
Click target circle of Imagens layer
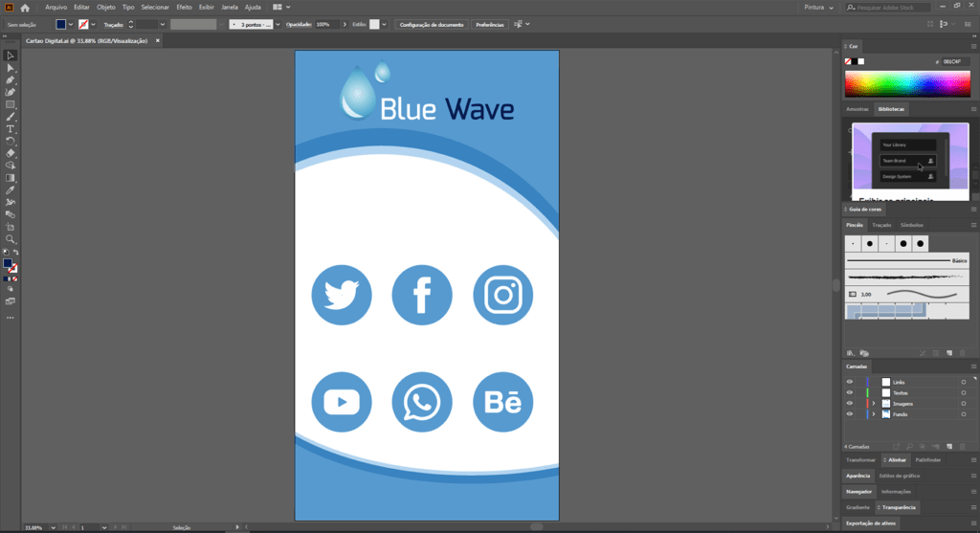coord(963,404)
